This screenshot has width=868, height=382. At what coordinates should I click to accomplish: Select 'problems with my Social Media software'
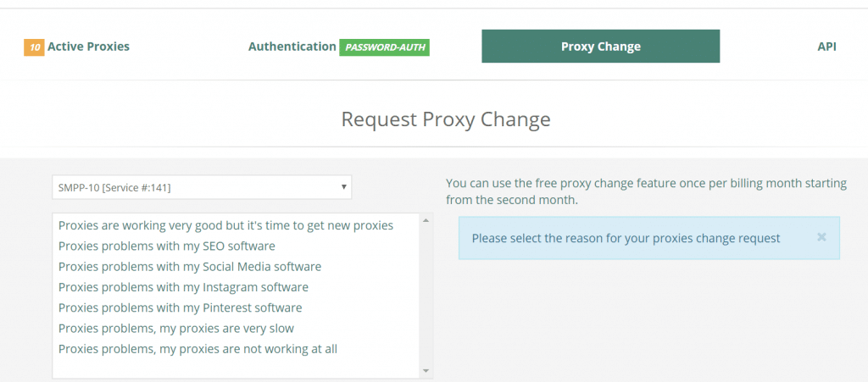point(190,267)
